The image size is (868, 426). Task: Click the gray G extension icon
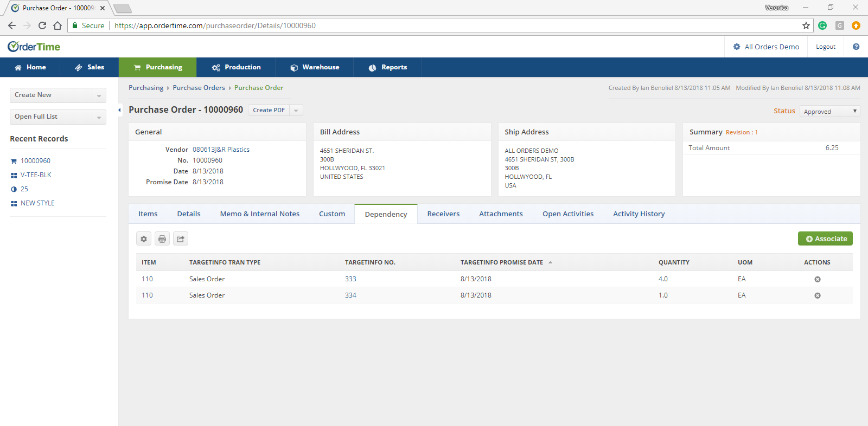(840, 25)
